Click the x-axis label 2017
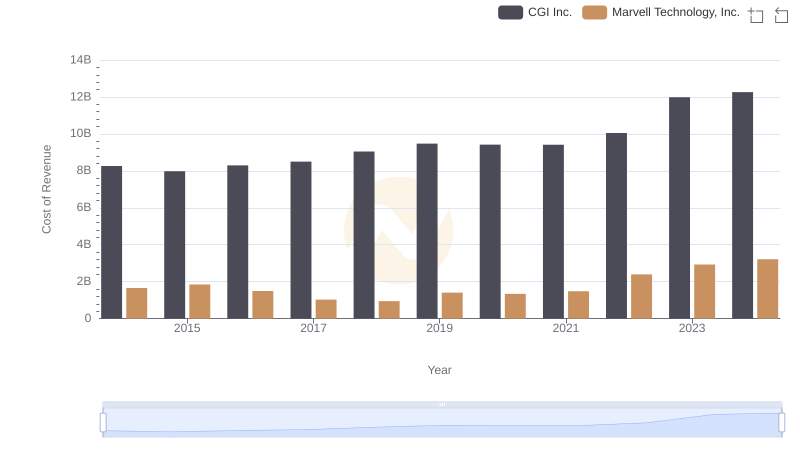 coord(313,328)
